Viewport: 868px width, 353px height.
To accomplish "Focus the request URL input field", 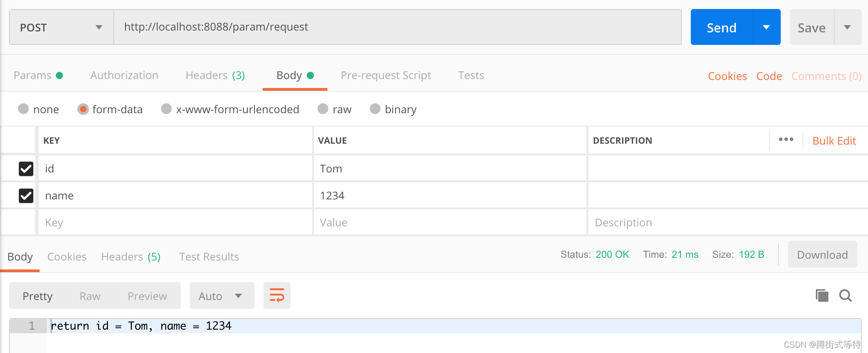I will (398, 27).
